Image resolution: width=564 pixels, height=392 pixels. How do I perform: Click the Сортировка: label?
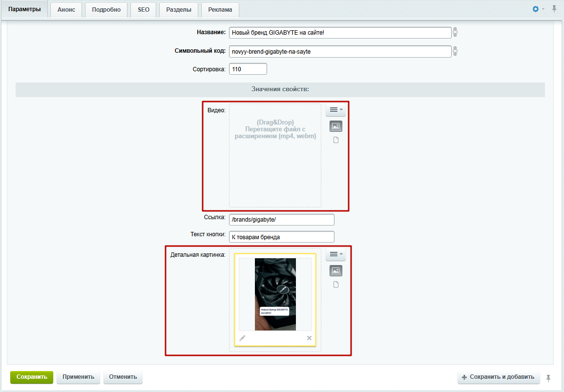[209, 69]
